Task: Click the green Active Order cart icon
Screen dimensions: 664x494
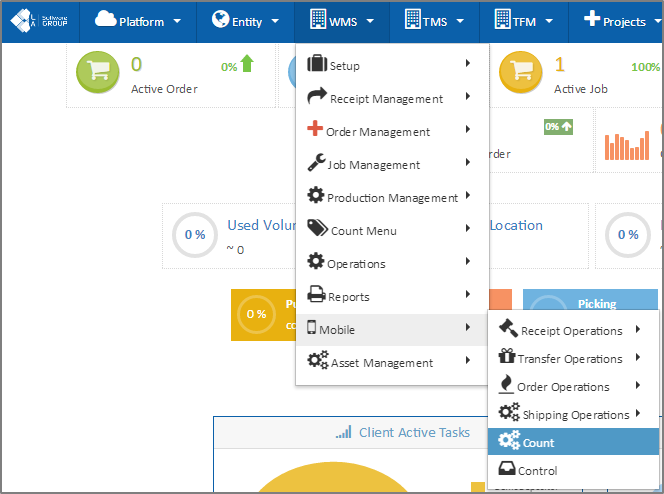Action: (97, 72)
